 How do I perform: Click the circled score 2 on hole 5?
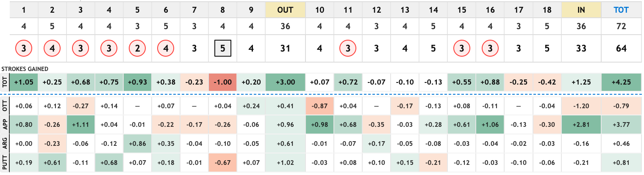click(x=137, y=49)
